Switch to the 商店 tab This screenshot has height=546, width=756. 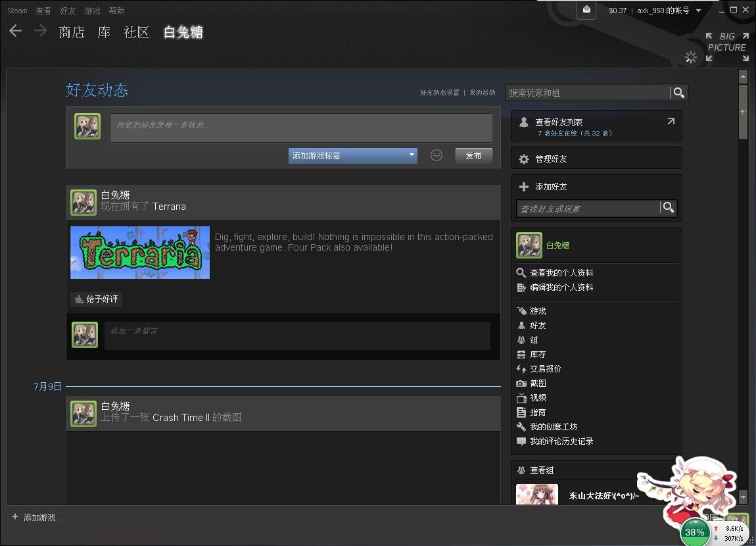72,32
